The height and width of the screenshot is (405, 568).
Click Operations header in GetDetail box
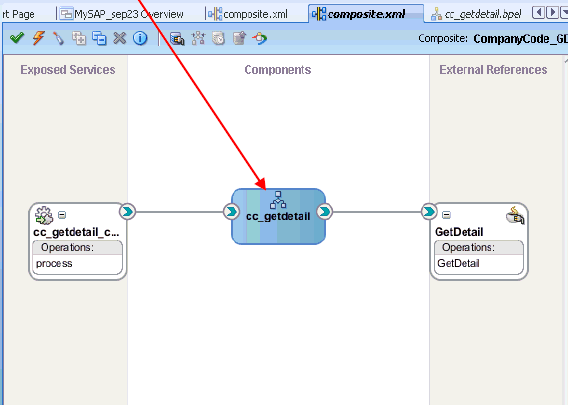click(x=479, y=247)
